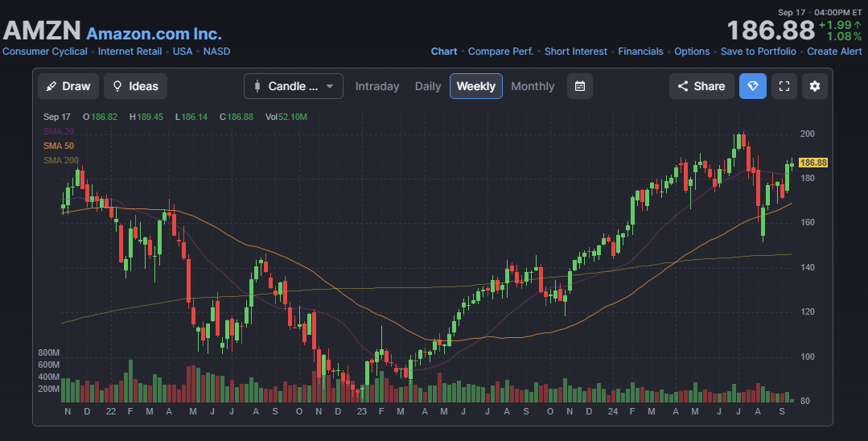This screenshot has width=868, height=441.
Task: Open chart settings gear
Action: coord(814,86)
